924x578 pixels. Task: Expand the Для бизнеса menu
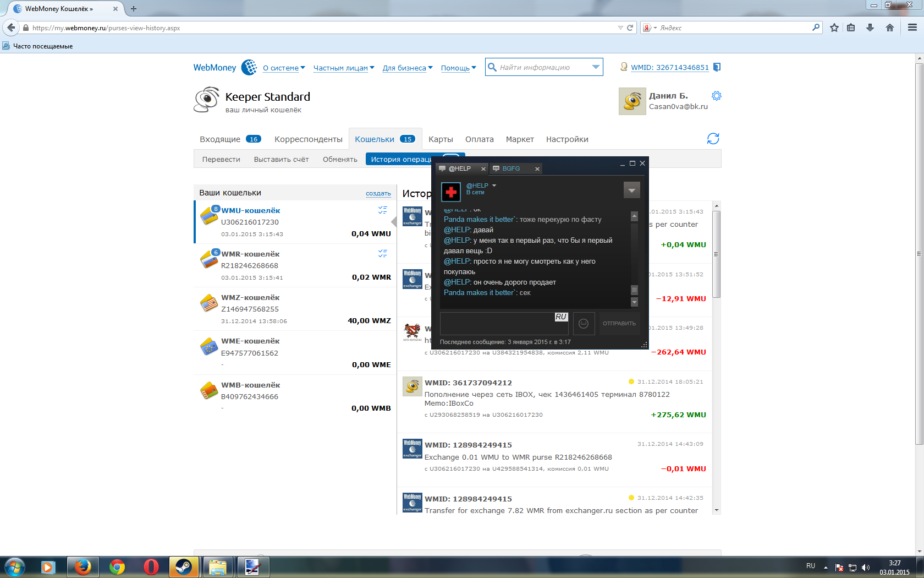[408, 68]
